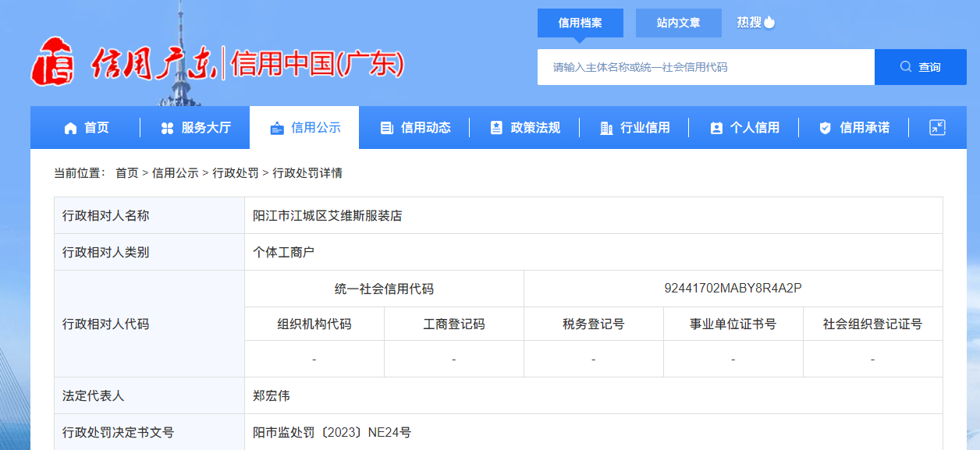Open the 信用公示 navigation tab
This screenshot has height=450, width=980.
[x=304, y=128]
